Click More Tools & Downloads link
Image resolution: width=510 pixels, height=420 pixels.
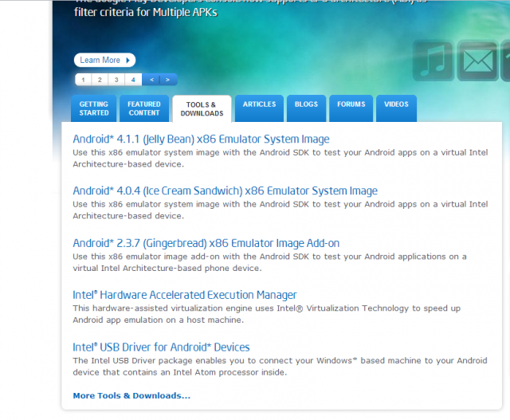[131, 395]
